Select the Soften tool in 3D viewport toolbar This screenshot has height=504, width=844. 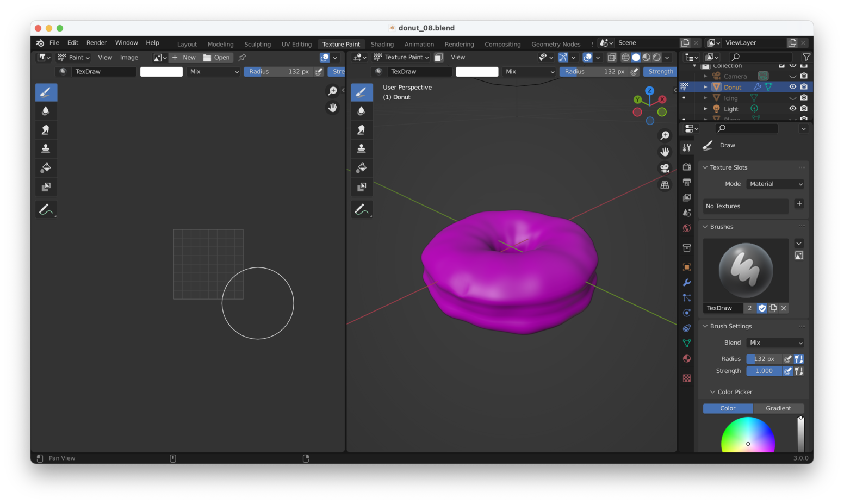pyautogui.click(x=362, y=111)
